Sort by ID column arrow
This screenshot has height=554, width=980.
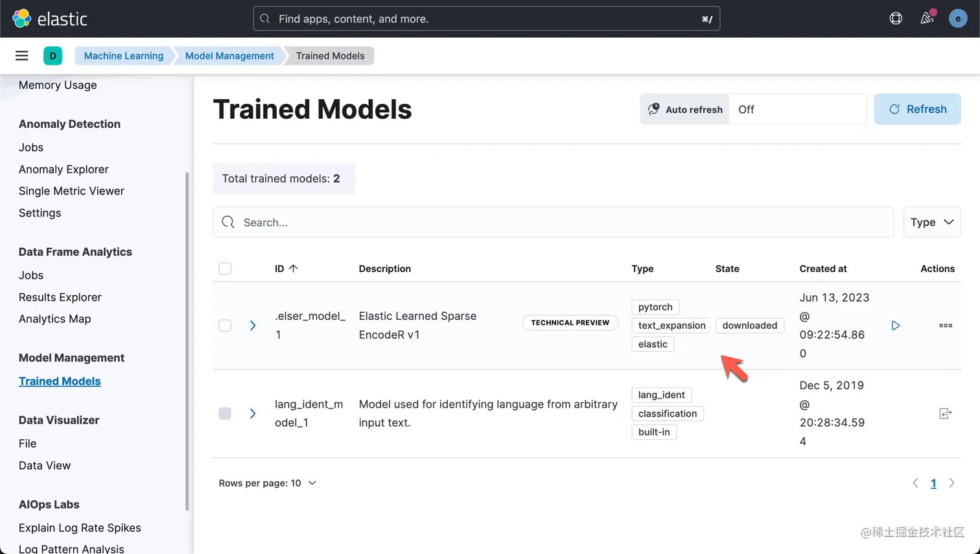[294, 269]
